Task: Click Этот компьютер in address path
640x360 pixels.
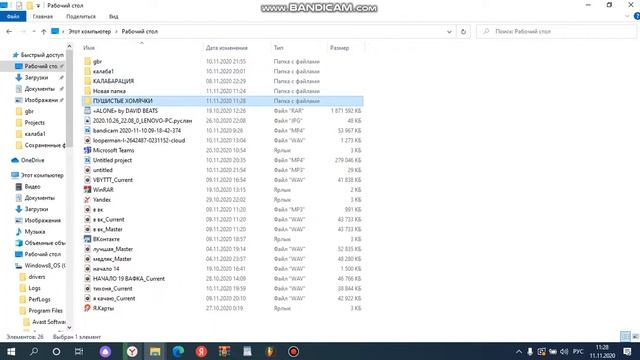Action: (89, 31)
